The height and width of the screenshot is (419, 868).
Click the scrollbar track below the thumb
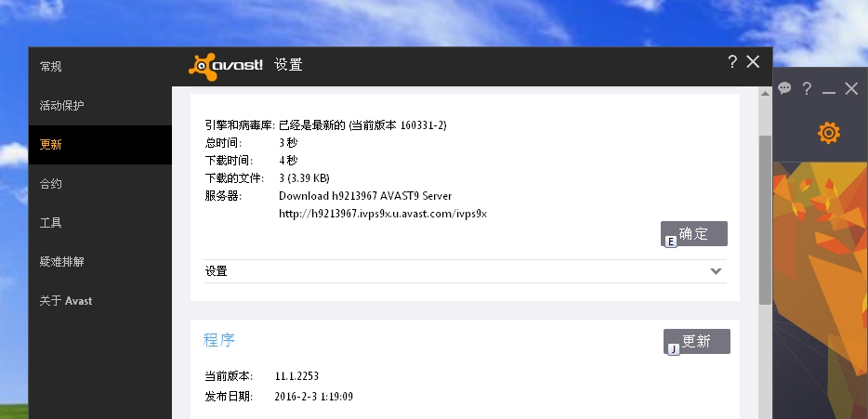click(x=765, y=362)
